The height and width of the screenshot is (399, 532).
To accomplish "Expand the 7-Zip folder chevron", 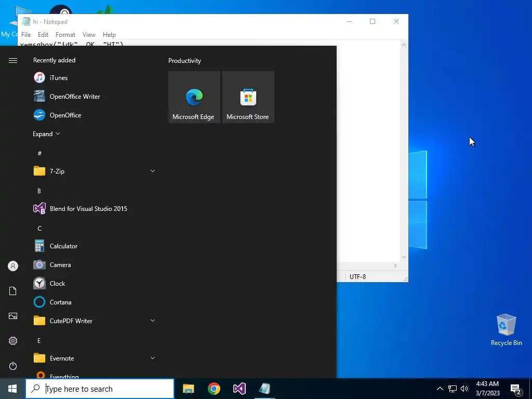I will coord(153,171).
